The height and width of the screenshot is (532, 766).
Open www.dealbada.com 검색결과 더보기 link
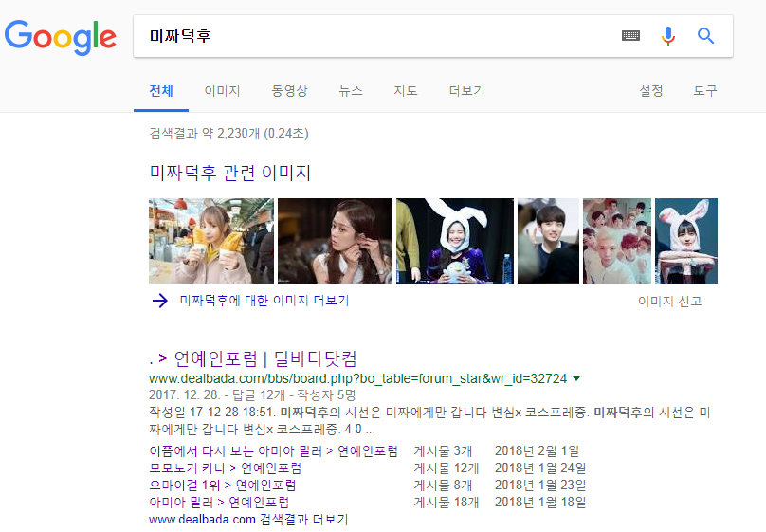coord(248,520)
